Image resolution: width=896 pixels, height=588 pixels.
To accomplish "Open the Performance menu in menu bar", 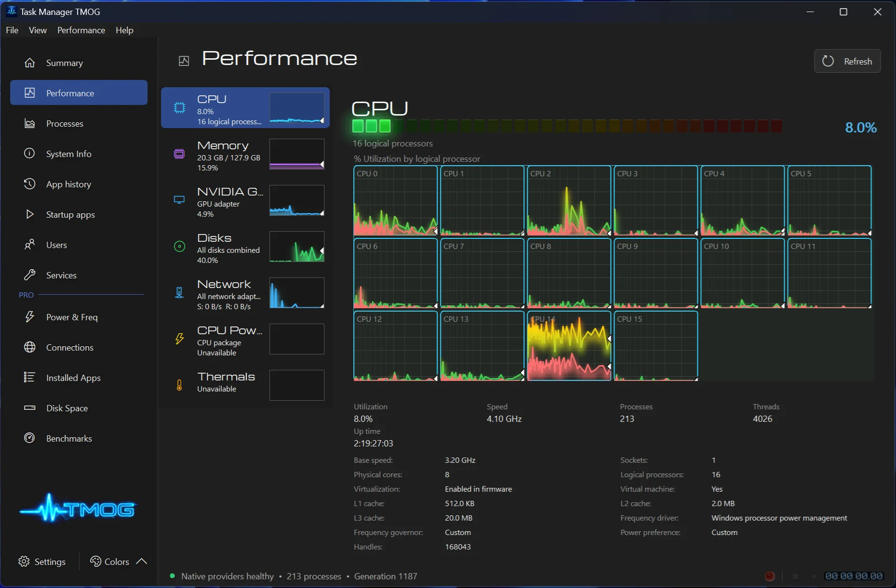I will click(81, 30).
